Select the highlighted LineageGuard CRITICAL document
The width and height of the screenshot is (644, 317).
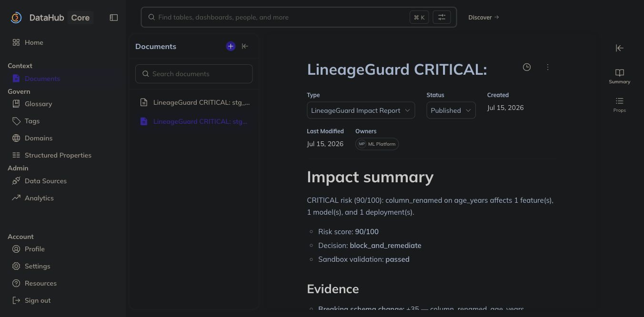[x=194, y=121]
